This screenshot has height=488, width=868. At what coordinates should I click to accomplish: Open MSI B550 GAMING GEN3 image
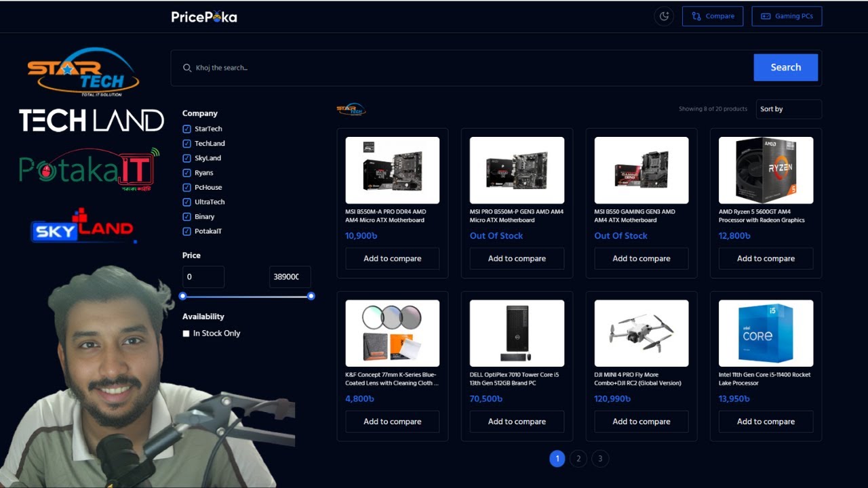[642, 170]
